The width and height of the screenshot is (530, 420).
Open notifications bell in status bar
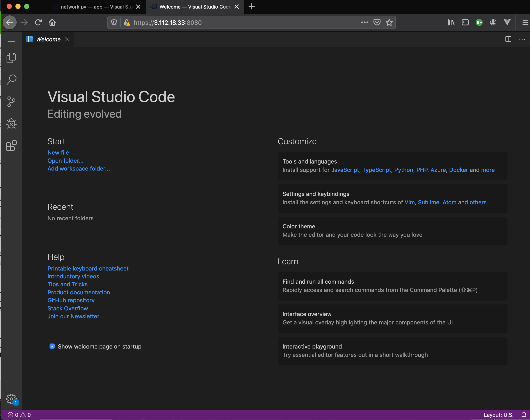pos(524,415)
